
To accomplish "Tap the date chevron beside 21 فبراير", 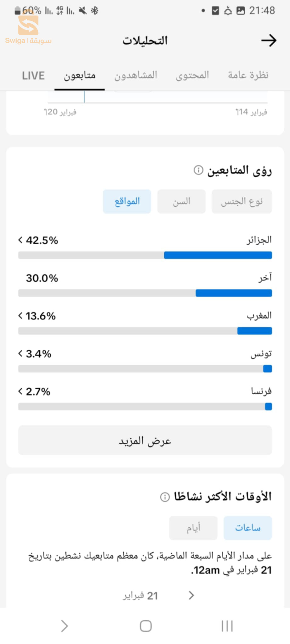I will (x=191, y=595).
